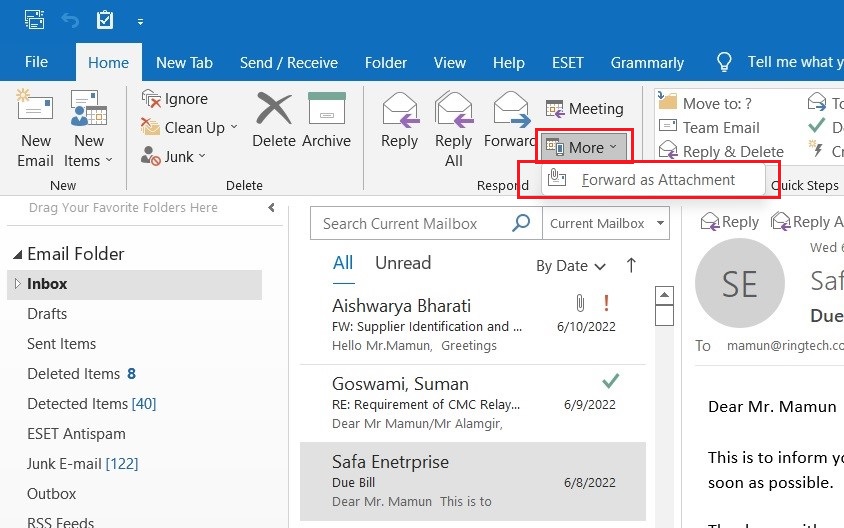The height and width of the screenshot is (528, 844).
Task: Open the ESET Antispam folder
Action: point(76,434)
